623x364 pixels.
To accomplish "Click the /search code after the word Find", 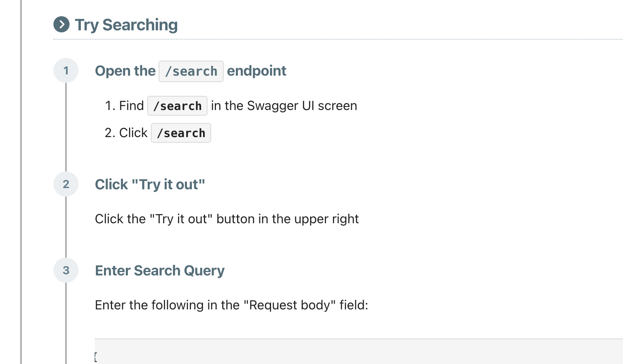I will point(177,106).
